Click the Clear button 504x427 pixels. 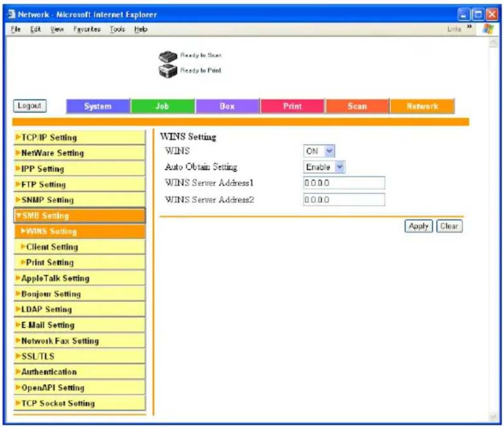449,226
